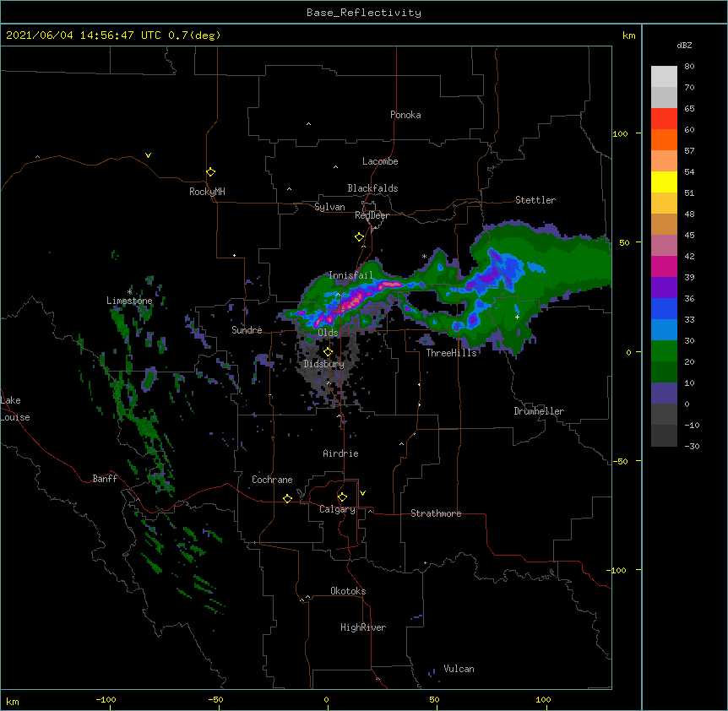Click the HighRiver city label
Viewport: 728px width, 711px height.
point(363,627)
